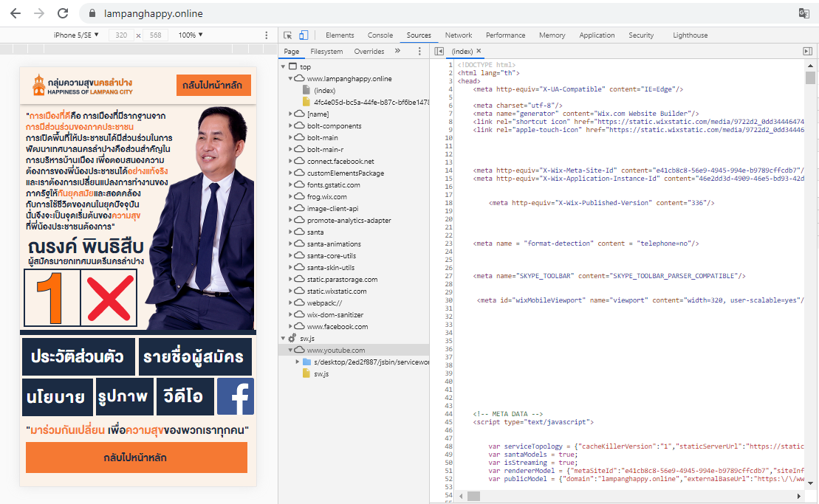This screenshot has height=504, width=819.
Task: Open the Facebook icon on the webpage
Action: 235,396
